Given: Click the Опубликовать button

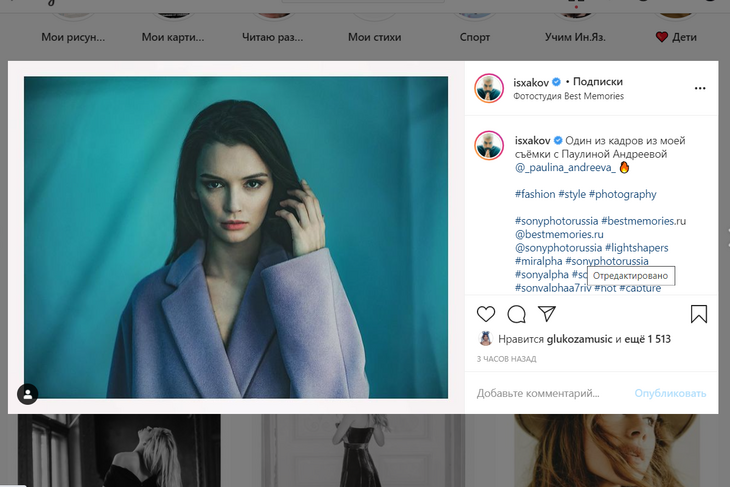Looking at the screenshot, I should pos(670,393).
